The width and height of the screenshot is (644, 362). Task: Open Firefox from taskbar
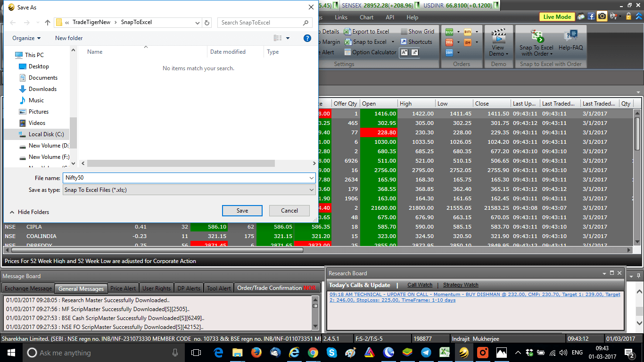pyautogui.click(x=256, y=352)
